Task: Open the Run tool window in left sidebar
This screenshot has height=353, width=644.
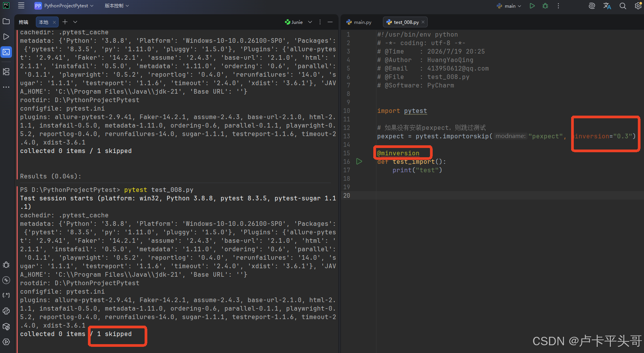Action: click(x=6, y=37)
